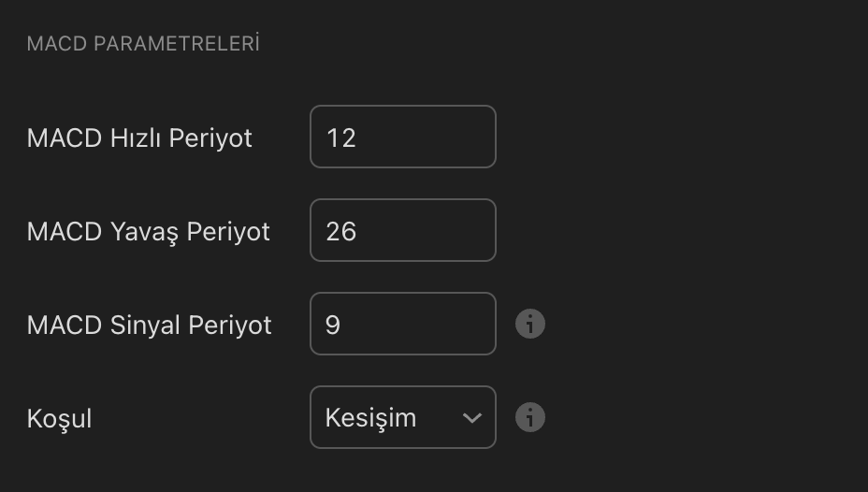Click the info icon beside MACD Sinyal Periyot
The image size is (868, 492).
point(530,325)
